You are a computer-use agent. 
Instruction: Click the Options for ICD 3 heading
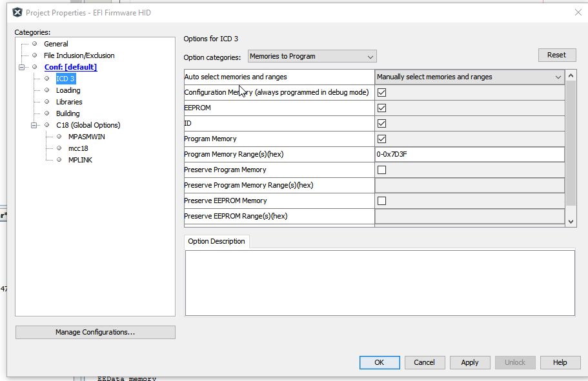click(x=211, y=39)
